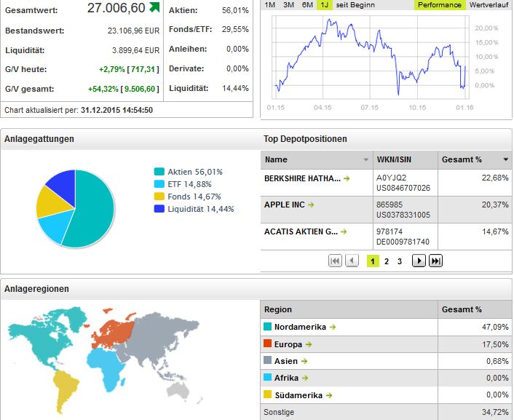Go to page 1 of positions
514x420 pixels.
(373, 261)
